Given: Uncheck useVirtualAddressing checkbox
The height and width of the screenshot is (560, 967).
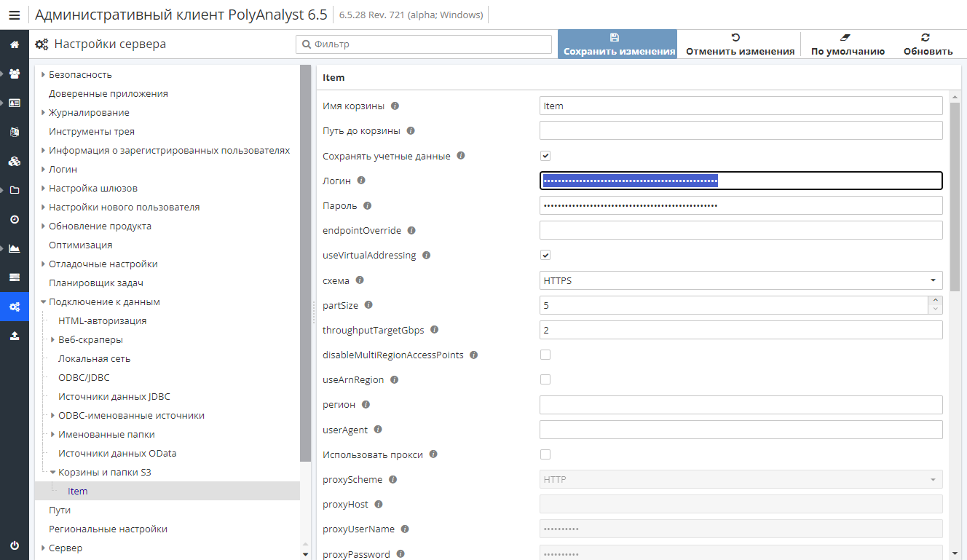Looking at the screenshot, I should pos(545,256).
